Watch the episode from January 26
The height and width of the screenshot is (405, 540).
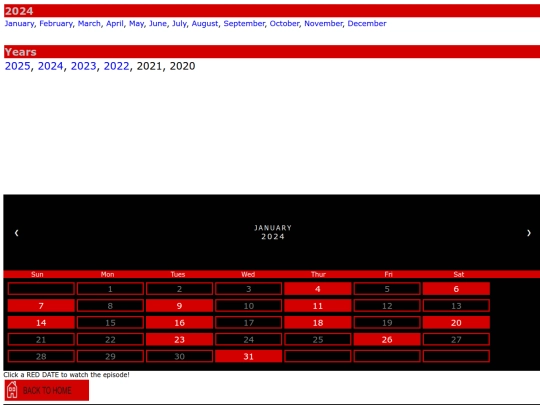click(387, 339)
